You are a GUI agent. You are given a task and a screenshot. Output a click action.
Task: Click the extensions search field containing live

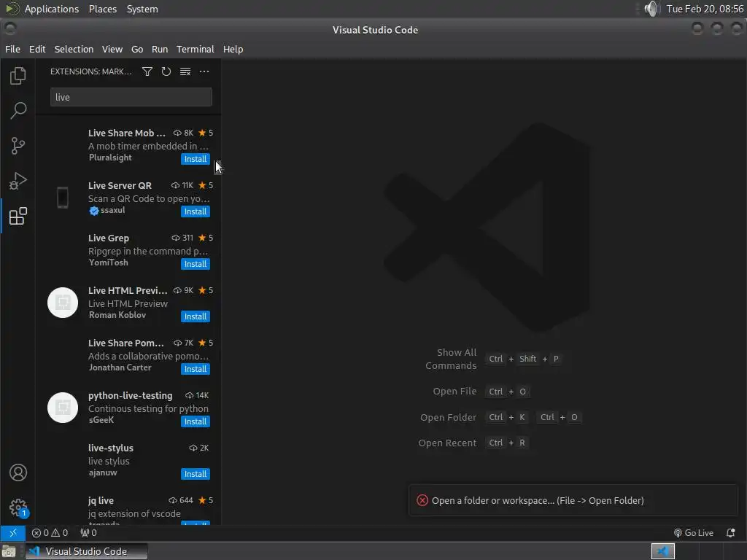click(x=131, y=97)
